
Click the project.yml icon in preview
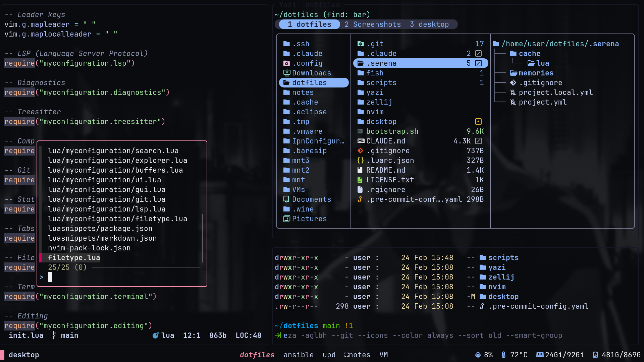[x=513, y=102]
